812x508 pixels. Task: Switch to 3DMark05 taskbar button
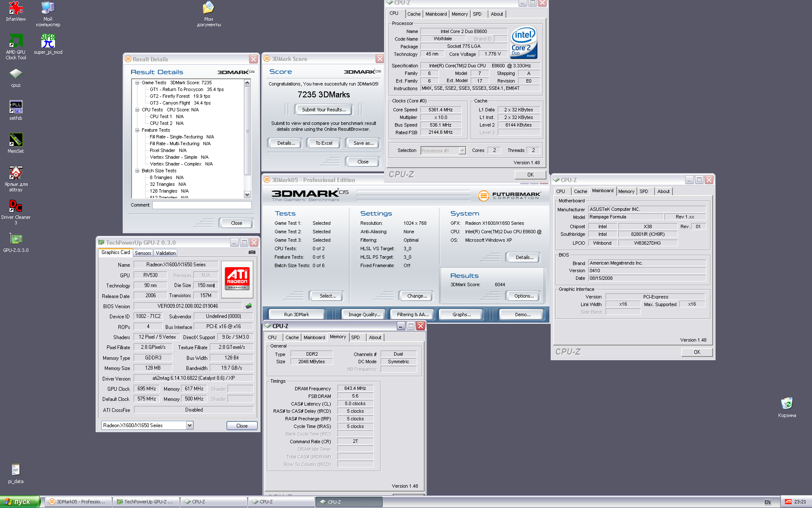click(x=78, y=502)
